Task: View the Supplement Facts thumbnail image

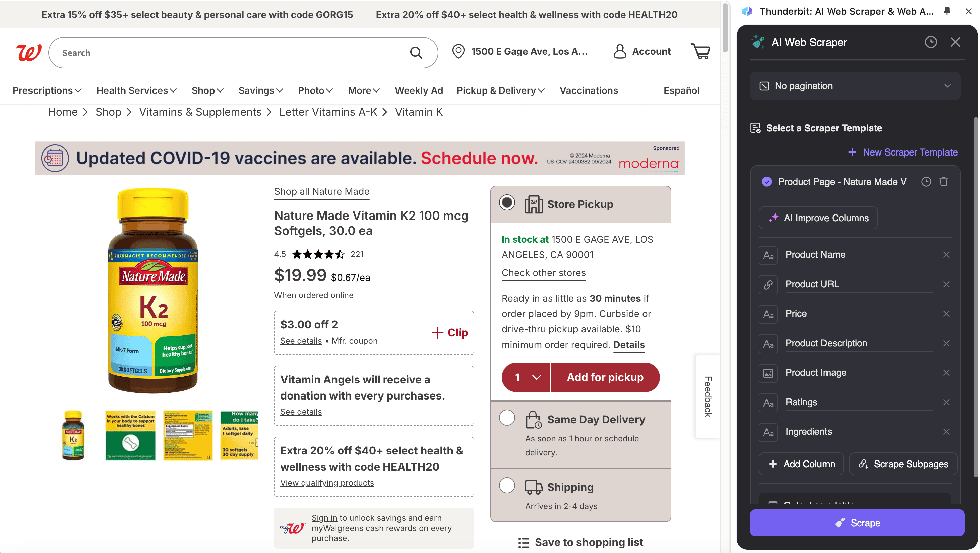Action: (188, 435)
